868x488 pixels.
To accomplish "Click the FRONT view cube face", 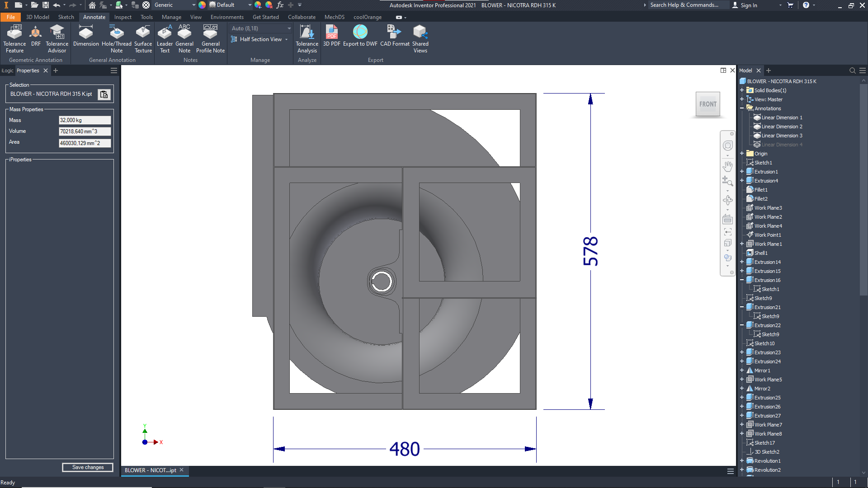I will [708, 104].
